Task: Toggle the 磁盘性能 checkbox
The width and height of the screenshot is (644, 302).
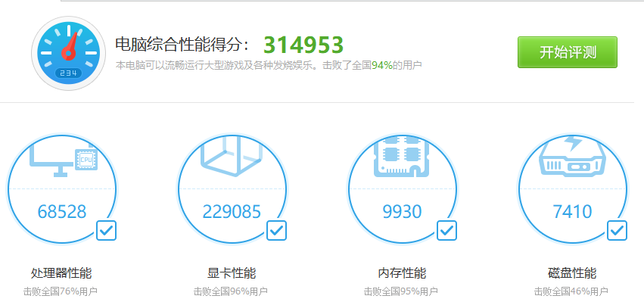Action: click(617, 231)
